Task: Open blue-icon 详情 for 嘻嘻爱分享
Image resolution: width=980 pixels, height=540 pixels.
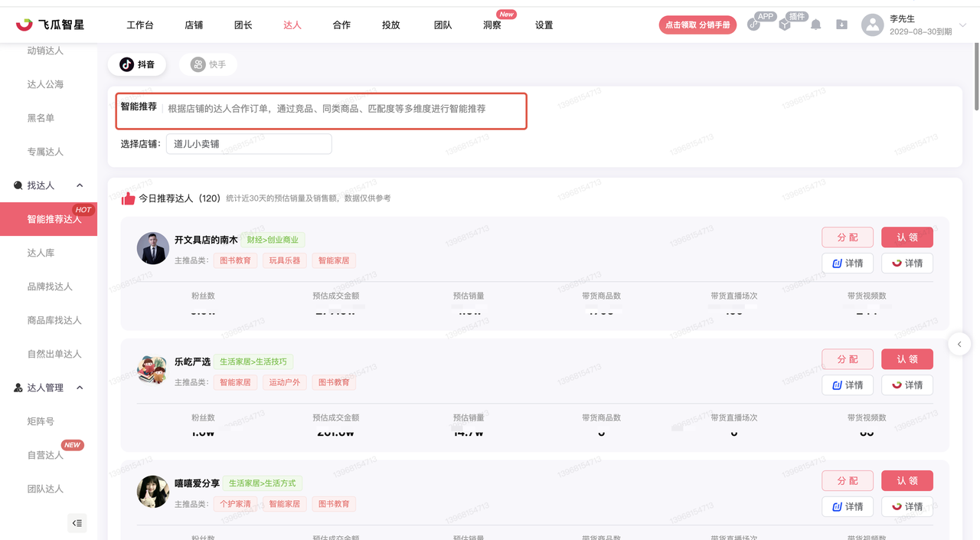Action: point(848,506)
